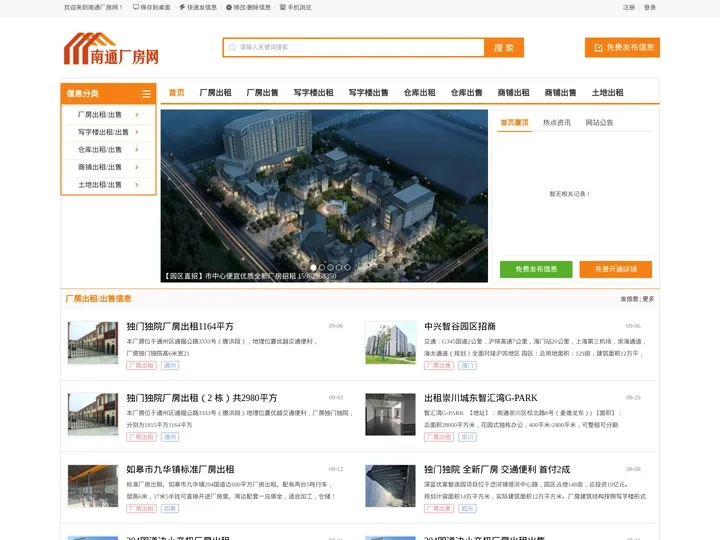Screen dimensions: 720x540
Task: Click the 注册 link
Action: pyautogui.click(x=629, y=7)
